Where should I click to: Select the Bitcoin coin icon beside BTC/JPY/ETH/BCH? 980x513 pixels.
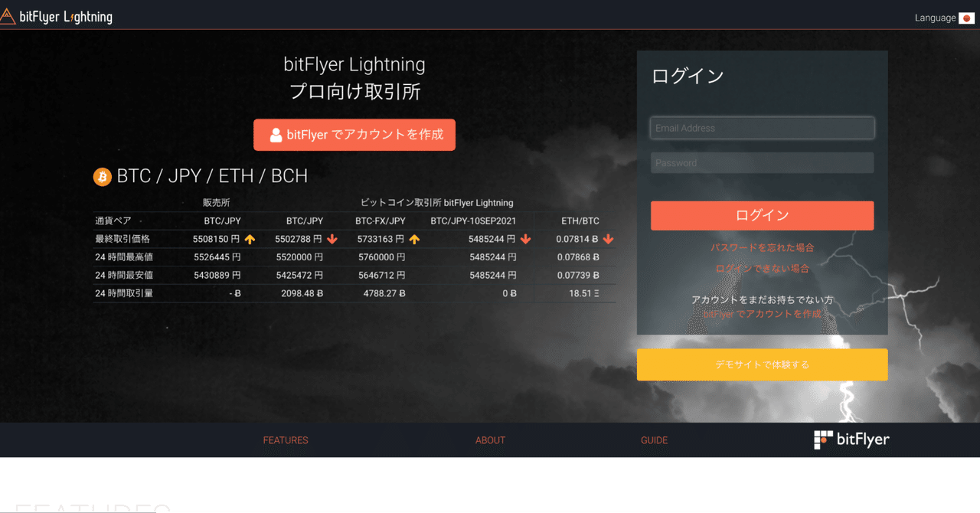102,176
